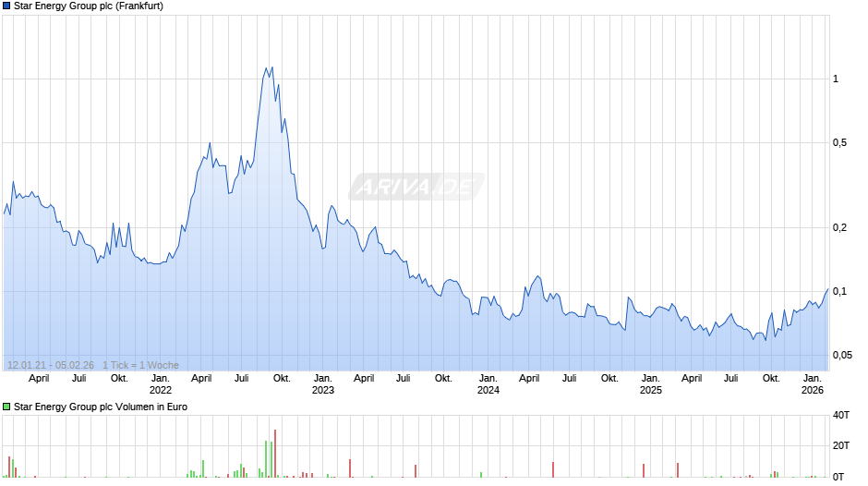The image size is (868, 486).
Task: Click the 'Jan. 2026' time axis label
Action: pyautogui.click(x=813, y=384)
